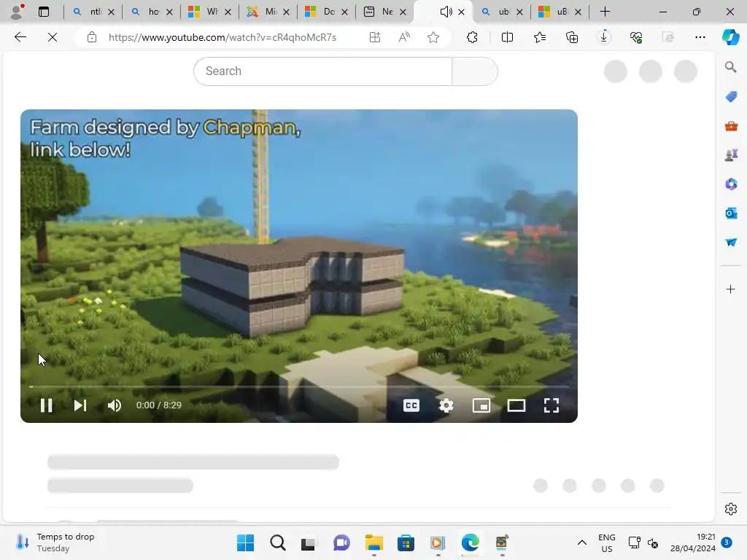
Task: Skip to the next video
Action: (x=80, y=405)
